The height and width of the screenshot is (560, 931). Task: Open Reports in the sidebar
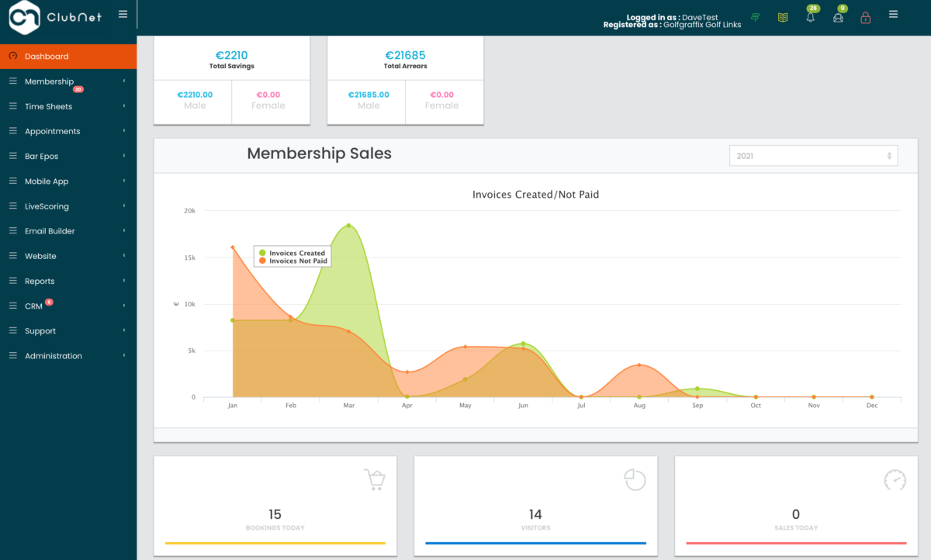coord(68,281)
